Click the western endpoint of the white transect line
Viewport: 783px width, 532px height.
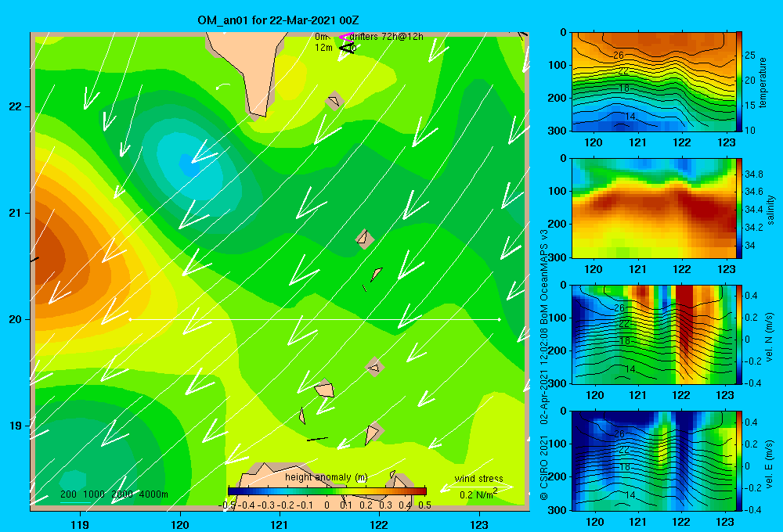coord(130,319)
